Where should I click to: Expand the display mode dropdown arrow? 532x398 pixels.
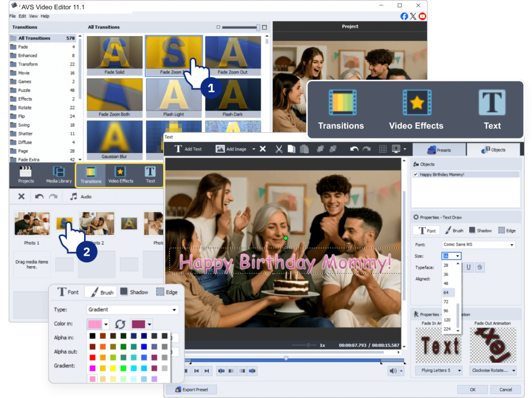click(x=405, y=149)
